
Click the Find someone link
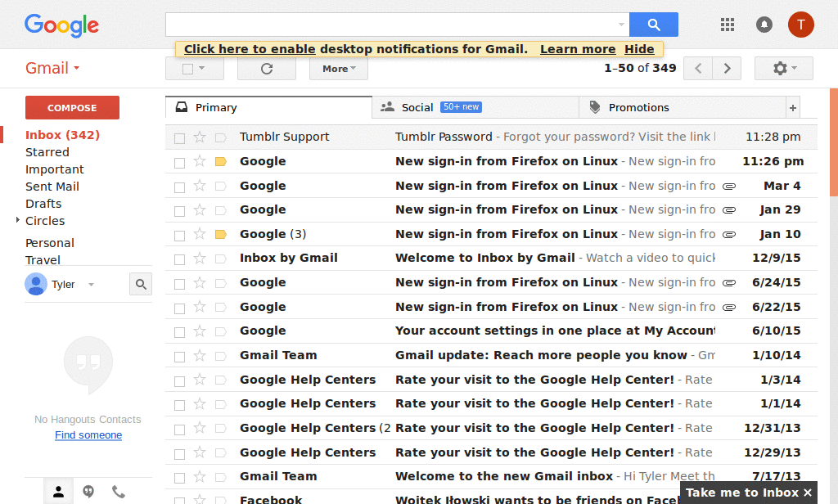[88, 435]
